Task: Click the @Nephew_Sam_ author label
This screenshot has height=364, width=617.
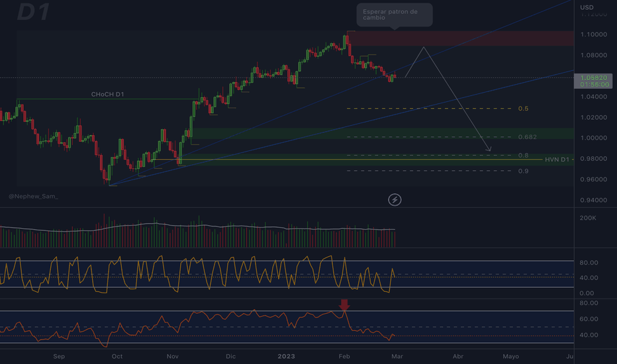Action: click(x=34, y=197)
